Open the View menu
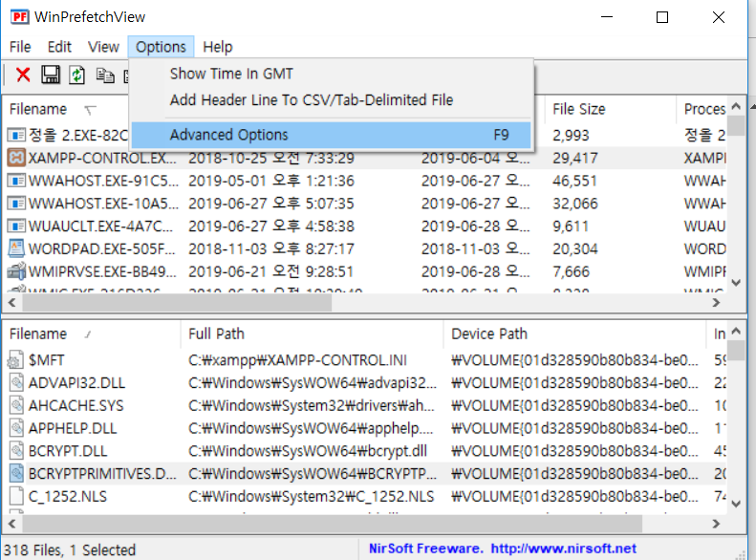Screen dimensions: 756x560 pos(103,47)
